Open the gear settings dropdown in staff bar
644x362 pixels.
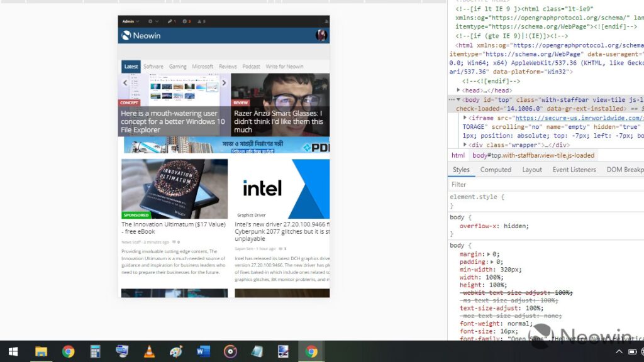coord(153,21)
